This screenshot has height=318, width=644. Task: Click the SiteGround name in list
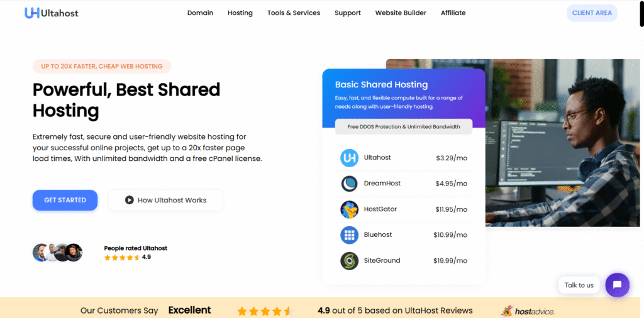(382, 261)
